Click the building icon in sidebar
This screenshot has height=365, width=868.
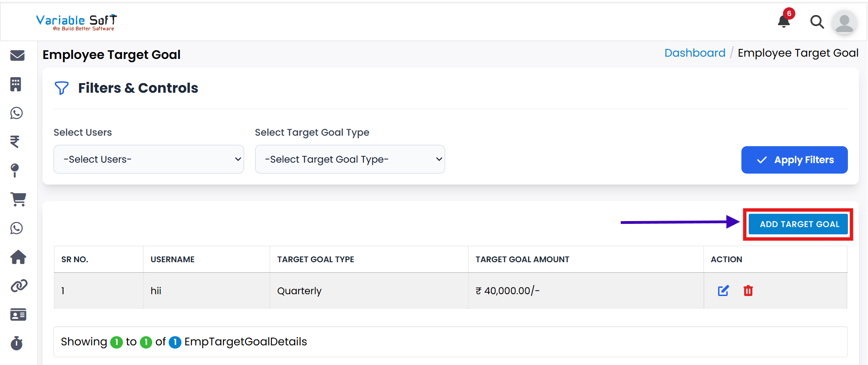click(16, 84)
